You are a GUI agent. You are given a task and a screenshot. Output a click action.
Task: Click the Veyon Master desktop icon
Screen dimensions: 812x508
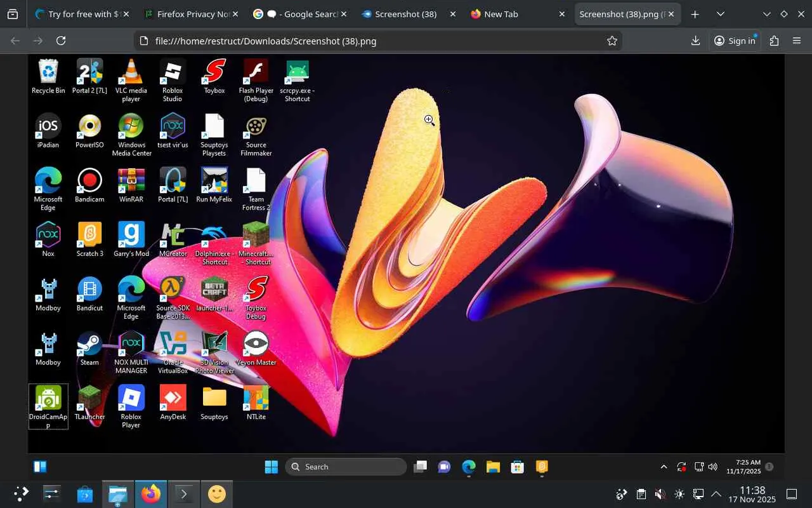coord(256,349)
